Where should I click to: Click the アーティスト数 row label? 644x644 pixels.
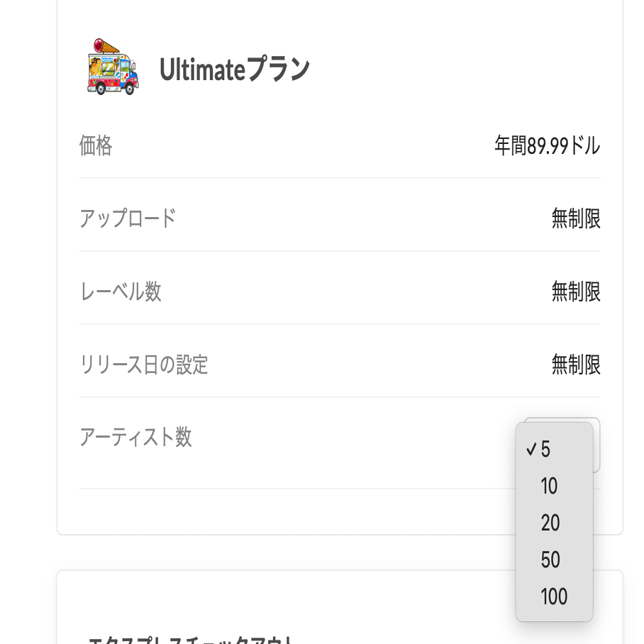tap(135, 437)
